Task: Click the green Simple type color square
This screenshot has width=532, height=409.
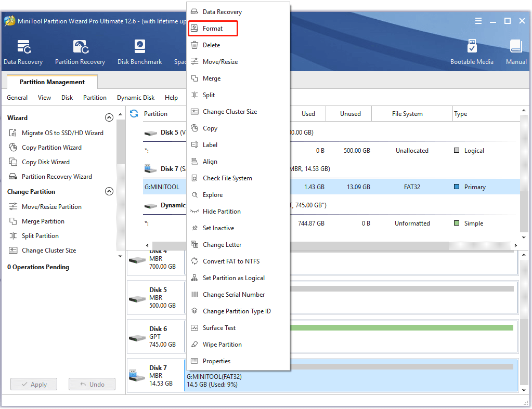Action: tap(457, 223)
